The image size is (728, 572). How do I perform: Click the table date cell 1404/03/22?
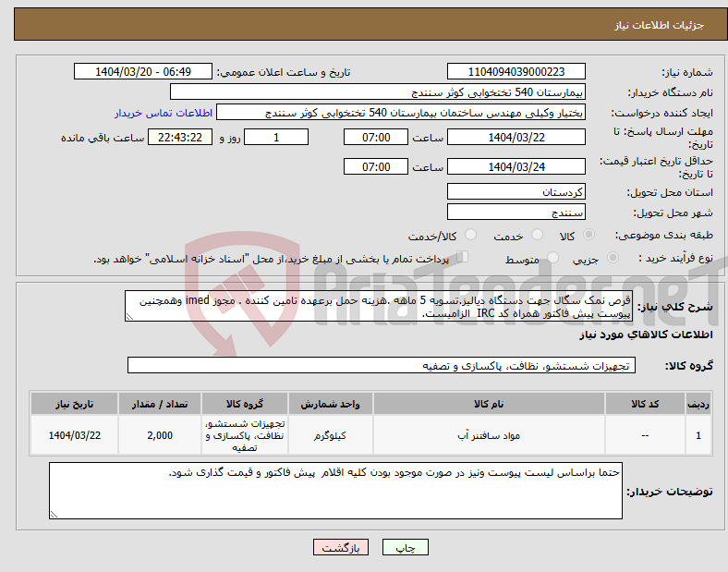(x=74, y=435)
